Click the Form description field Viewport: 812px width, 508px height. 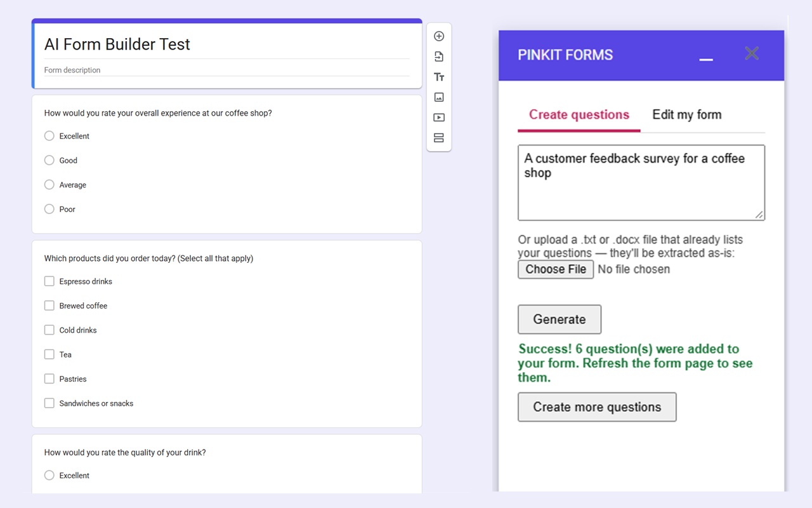click(227, 70)
